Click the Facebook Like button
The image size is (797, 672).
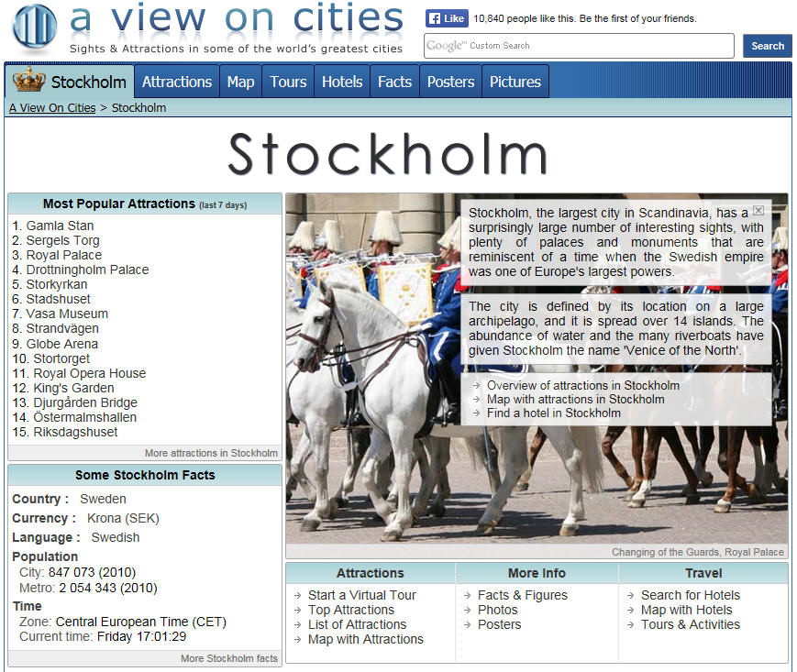click(447, 18)
